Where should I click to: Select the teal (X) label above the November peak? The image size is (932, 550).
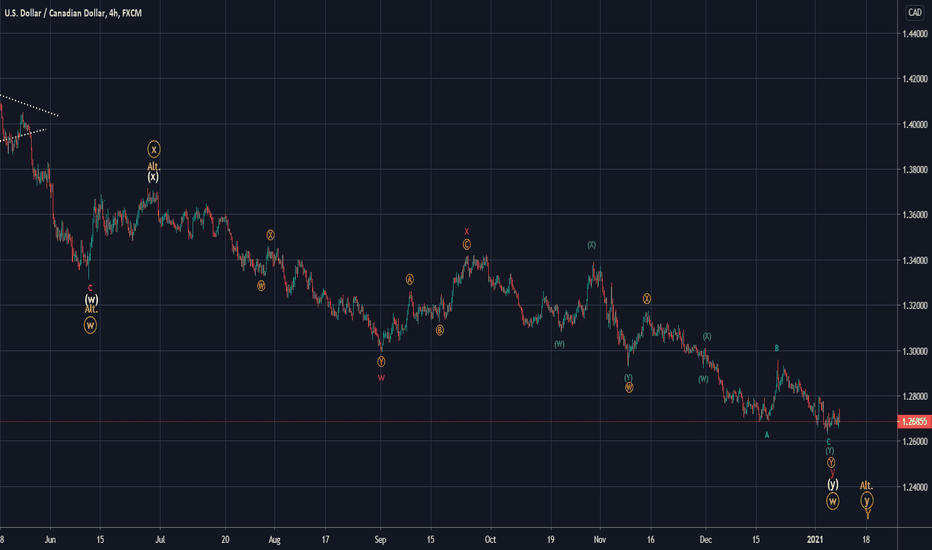pyautogui.click(x=591, y=245)
